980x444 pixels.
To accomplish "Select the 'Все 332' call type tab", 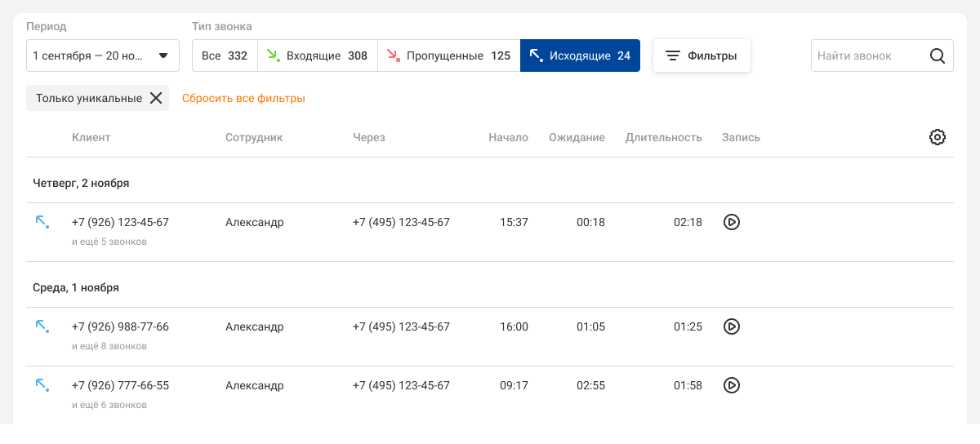I will 225,56.
